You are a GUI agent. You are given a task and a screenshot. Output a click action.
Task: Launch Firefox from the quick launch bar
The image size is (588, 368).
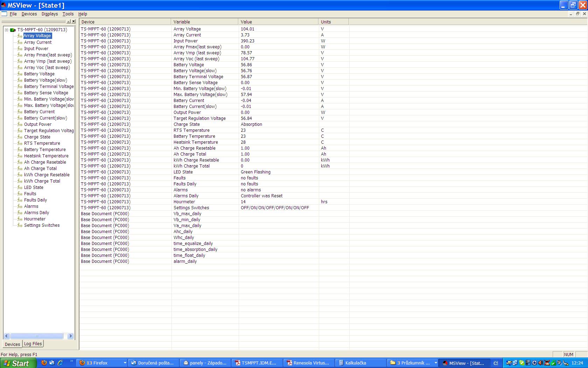point(44,363)
